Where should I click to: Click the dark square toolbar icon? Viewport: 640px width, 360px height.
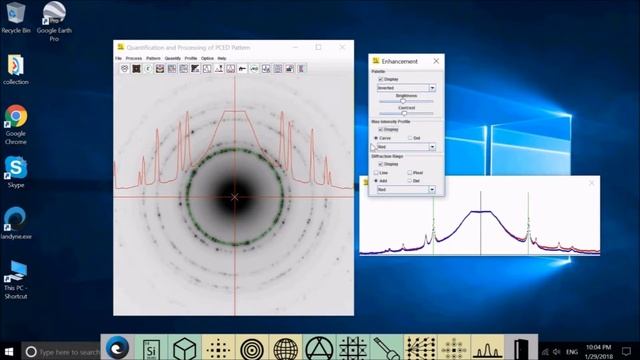(136, 69)
